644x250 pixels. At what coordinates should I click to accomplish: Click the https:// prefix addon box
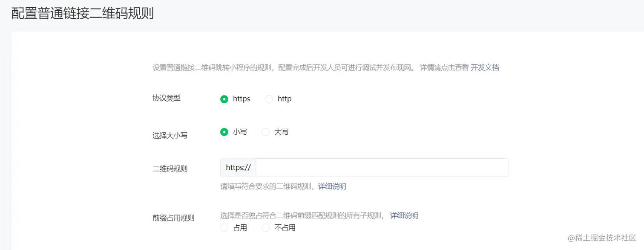tap(238, 167)
